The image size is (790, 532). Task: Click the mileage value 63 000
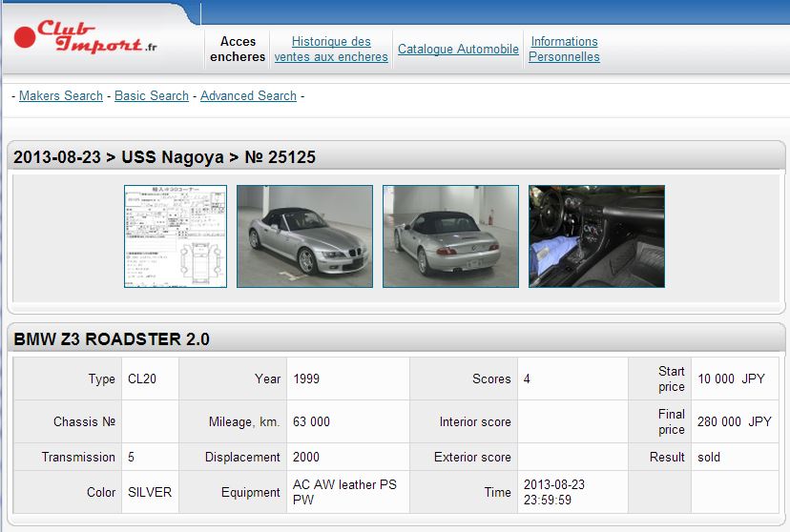[311, 421]
